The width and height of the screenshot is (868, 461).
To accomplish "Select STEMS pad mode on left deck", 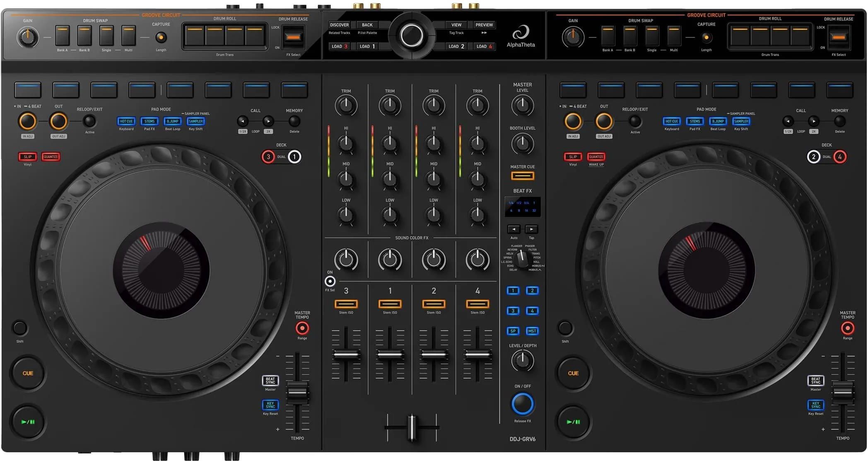I will [149, 121].
